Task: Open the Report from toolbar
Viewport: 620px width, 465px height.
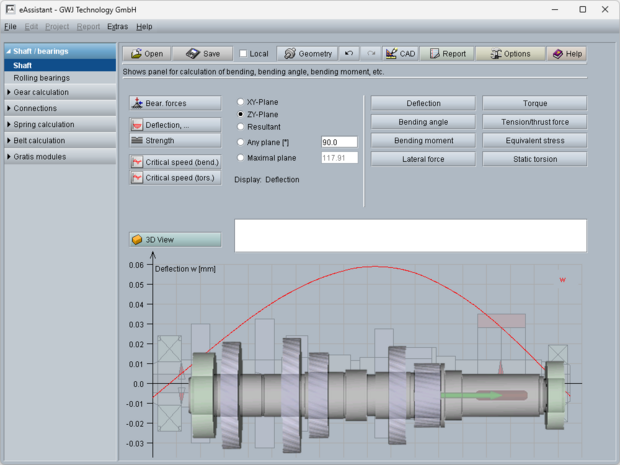Action: click(447, 54)
